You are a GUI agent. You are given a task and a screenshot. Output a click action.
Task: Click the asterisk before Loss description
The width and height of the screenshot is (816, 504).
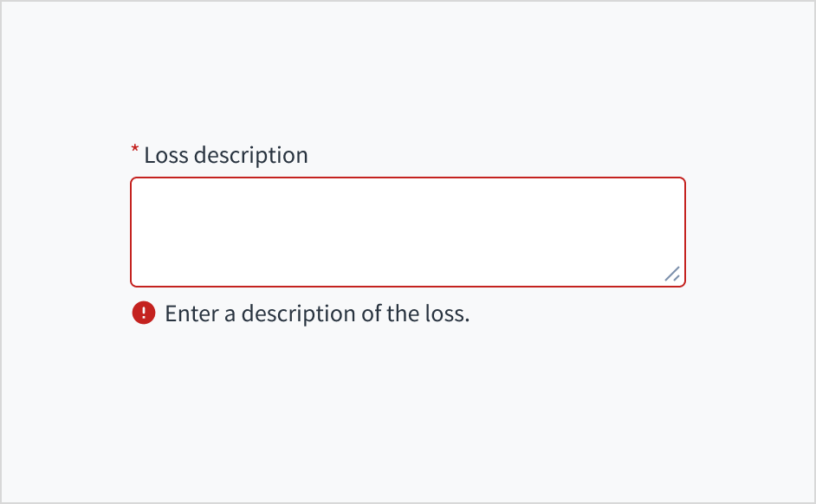[135, 152]
